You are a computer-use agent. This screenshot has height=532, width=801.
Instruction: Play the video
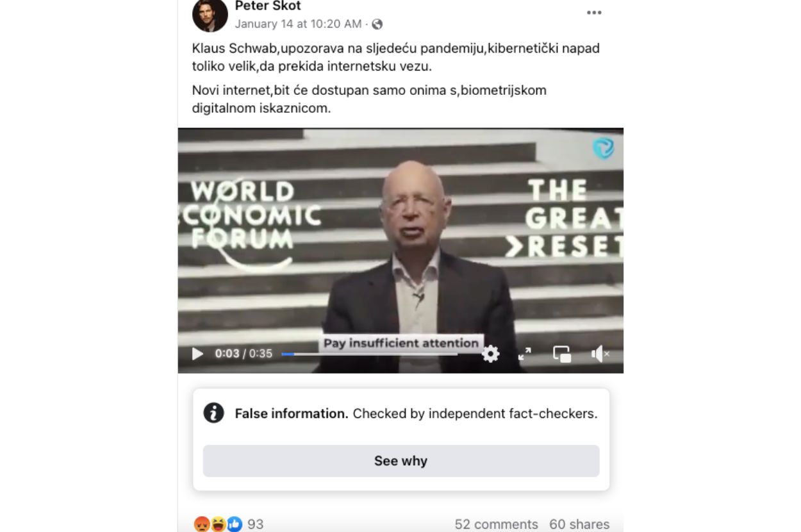197,354
